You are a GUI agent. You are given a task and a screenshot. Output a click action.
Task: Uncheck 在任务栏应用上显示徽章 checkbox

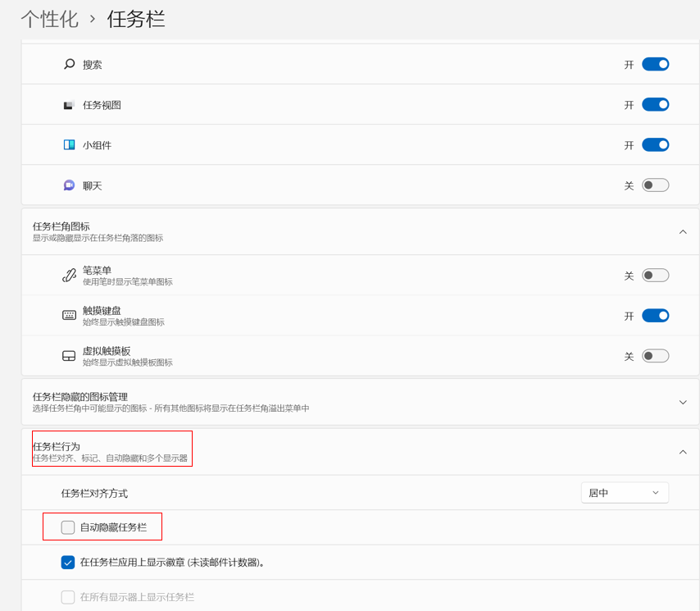(68, 563)
